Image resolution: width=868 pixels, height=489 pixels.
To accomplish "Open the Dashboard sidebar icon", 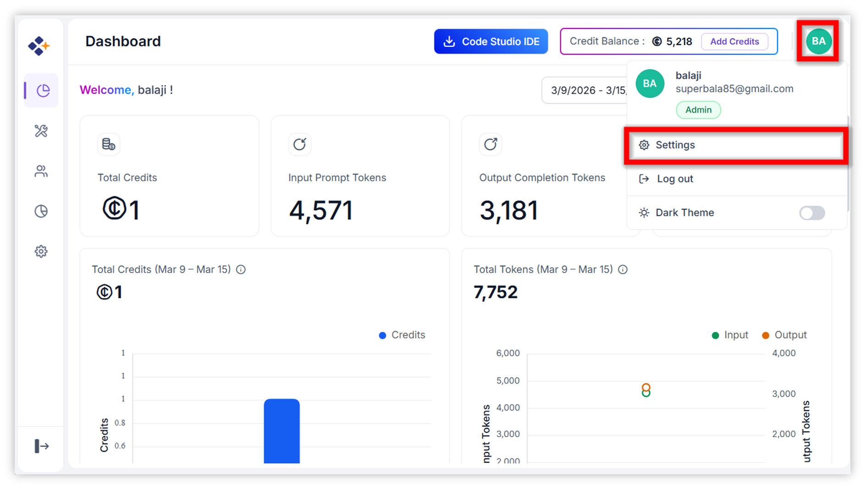I will coord(41,90).
